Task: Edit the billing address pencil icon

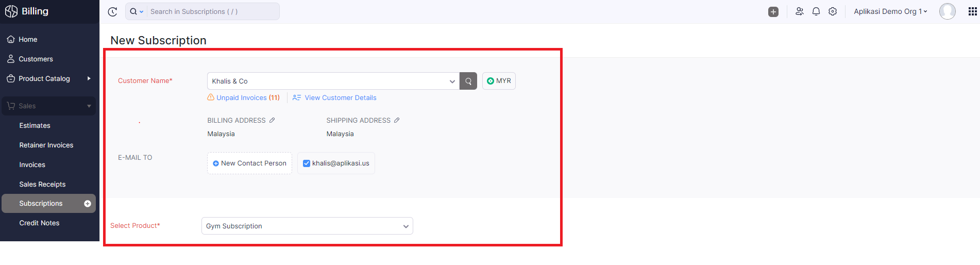Action: pyautogui.click(x=272, y=120)
